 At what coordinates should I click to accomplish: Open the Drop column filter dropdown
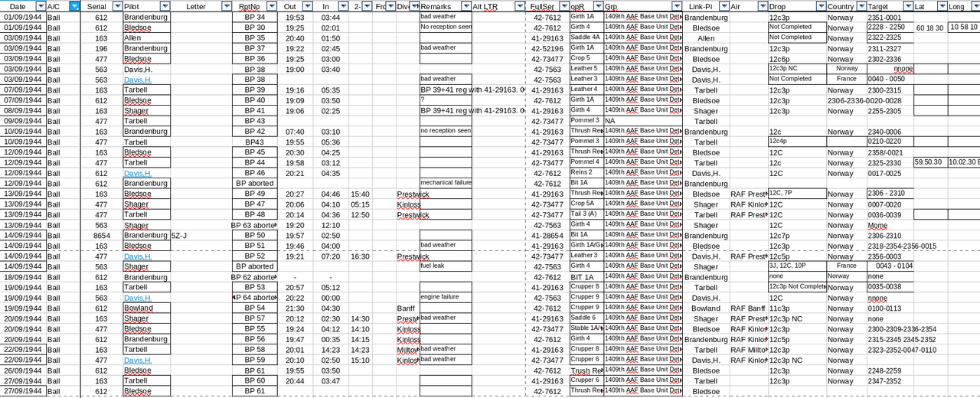tap(821, 6)
